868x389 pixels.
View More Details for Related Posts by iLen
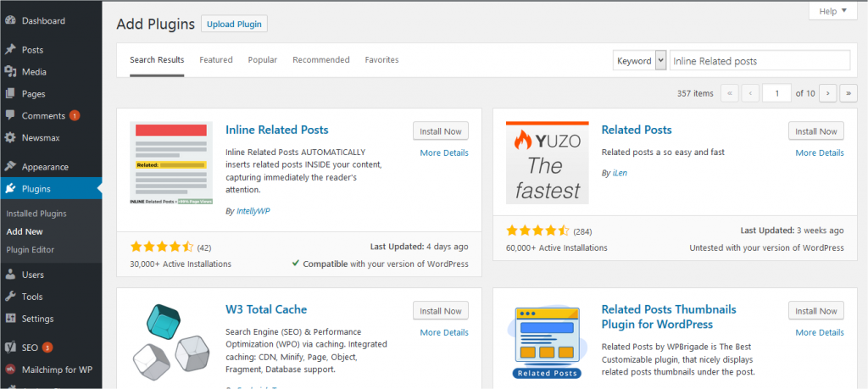(820, 153)
